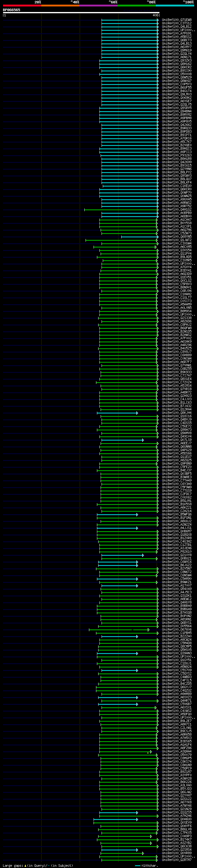
Task: Click the green alignment bar for UniRef100_Q1JWT2
Action: (122, 240)
